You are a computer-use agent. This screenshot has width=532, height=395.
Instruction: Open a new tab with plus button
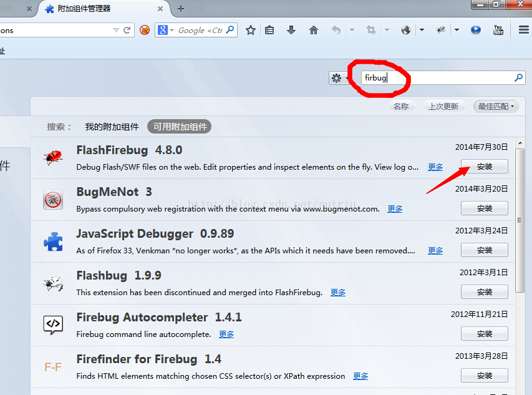(x=181, y=9)
